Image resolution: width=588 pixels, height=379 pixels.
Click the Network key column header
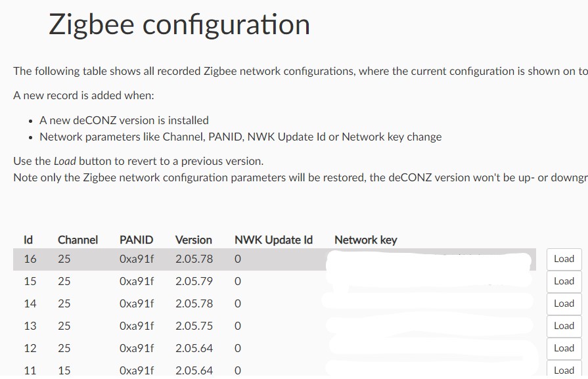[365, 240]
